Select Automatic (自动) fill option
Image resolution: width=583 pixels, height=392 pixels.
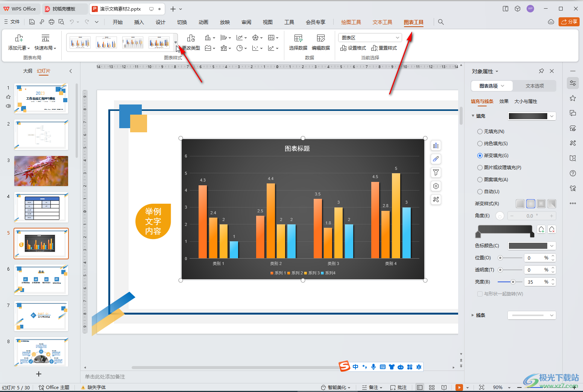(480, 192)
